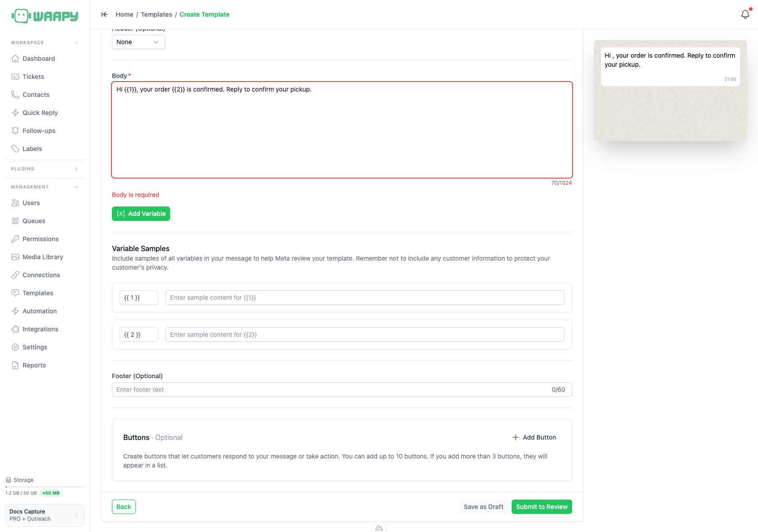Collapse the Workspace section
The height and width of the screenshot is (532, 758).
[76, 43]
